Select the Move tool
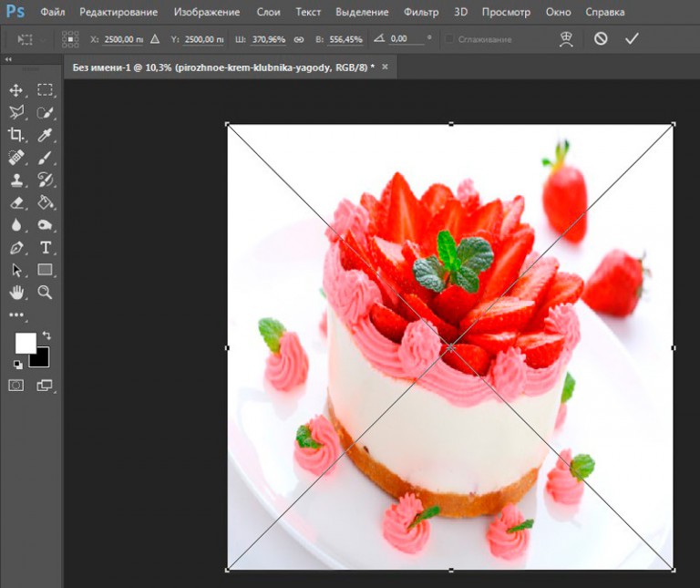 click(15, 90)
